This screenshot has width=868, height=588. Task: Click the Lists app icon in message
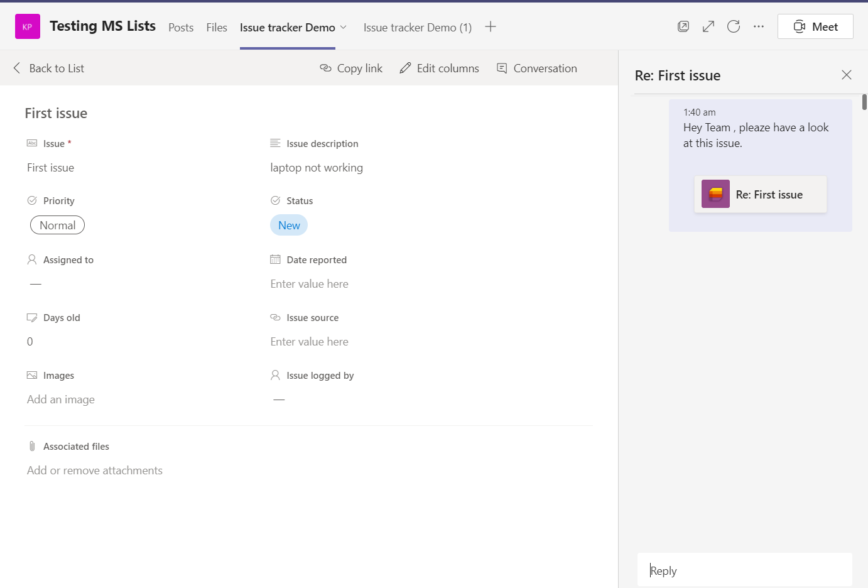coord(715,194)
